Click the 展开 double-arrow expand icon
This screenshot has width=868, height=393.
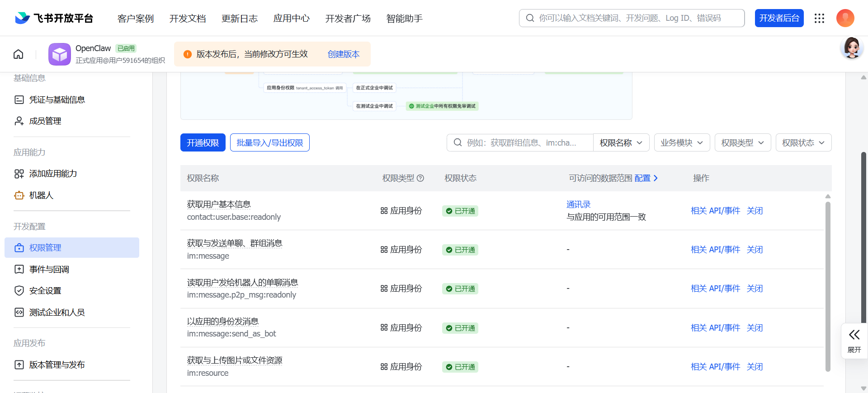(854, 335)
